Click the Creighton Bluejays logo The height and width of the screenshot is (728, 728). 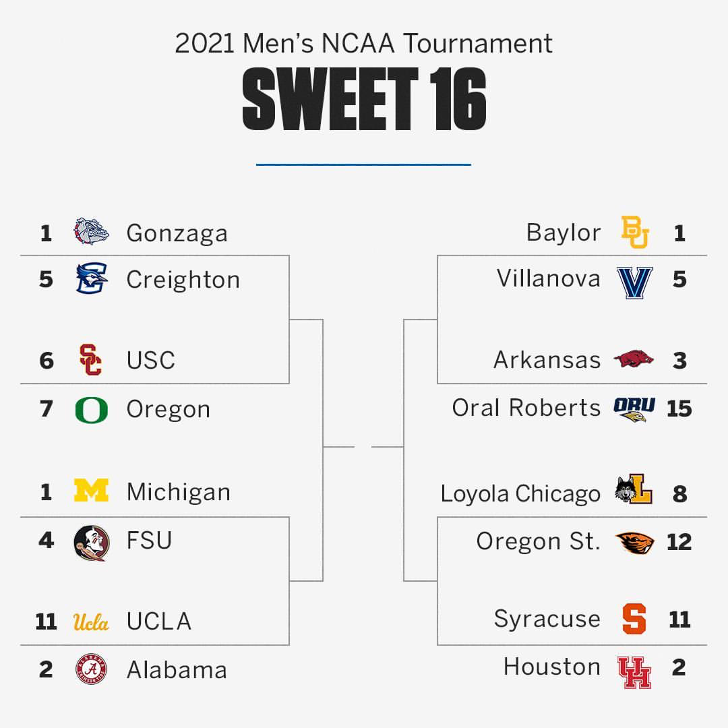point(91,280)
